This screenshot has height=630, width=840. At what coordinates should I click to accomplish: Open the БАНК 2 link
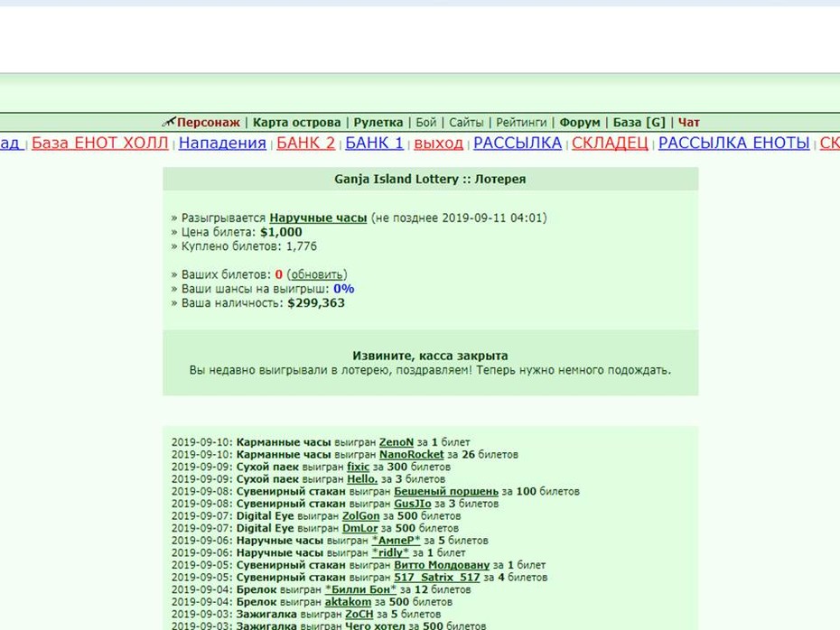[x=305, y=143]
